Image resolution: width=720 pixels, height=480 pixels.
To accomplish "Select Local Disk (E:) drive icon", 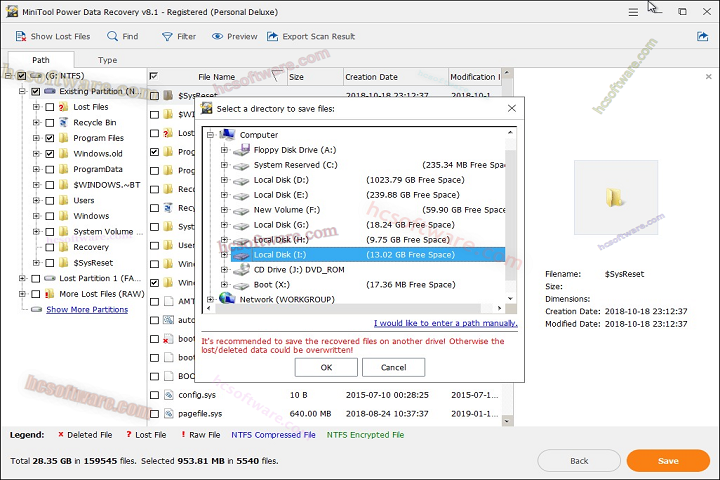I will point(241,195).
